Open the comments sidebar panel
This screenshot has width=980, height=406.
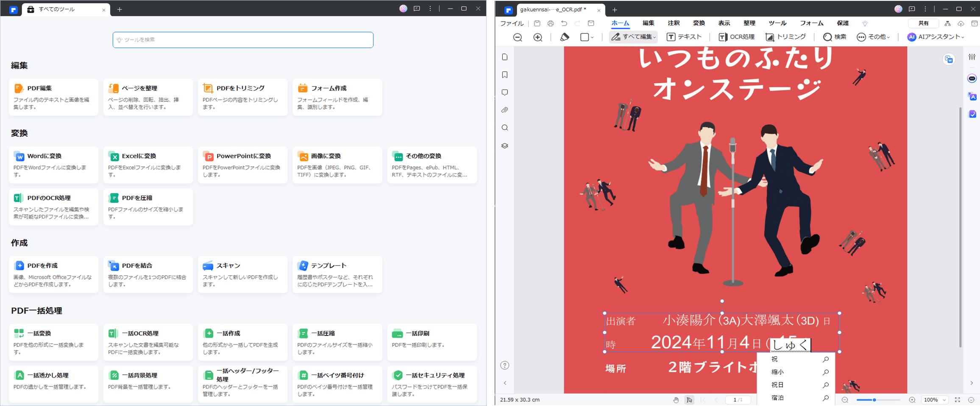click(505, 92)
